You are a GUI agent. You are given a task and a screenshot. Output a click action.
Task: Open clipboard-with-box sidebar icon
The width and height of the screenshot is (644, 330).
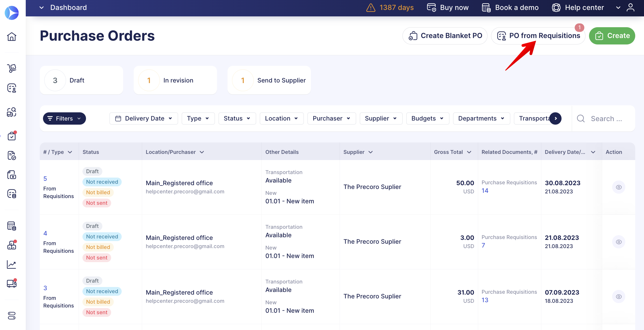(12, 175)
